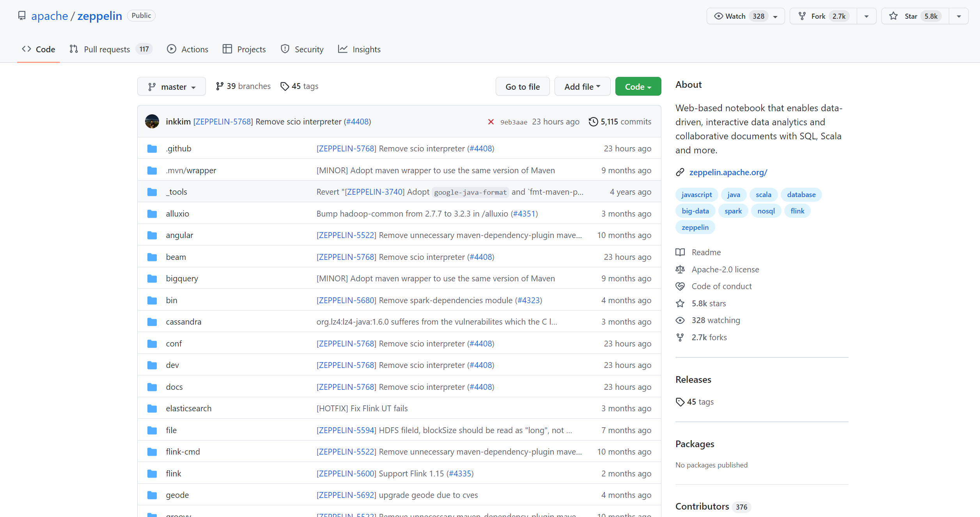Open commit hash 9eb3aae
The image size is (980, 517).
[514, 122]
